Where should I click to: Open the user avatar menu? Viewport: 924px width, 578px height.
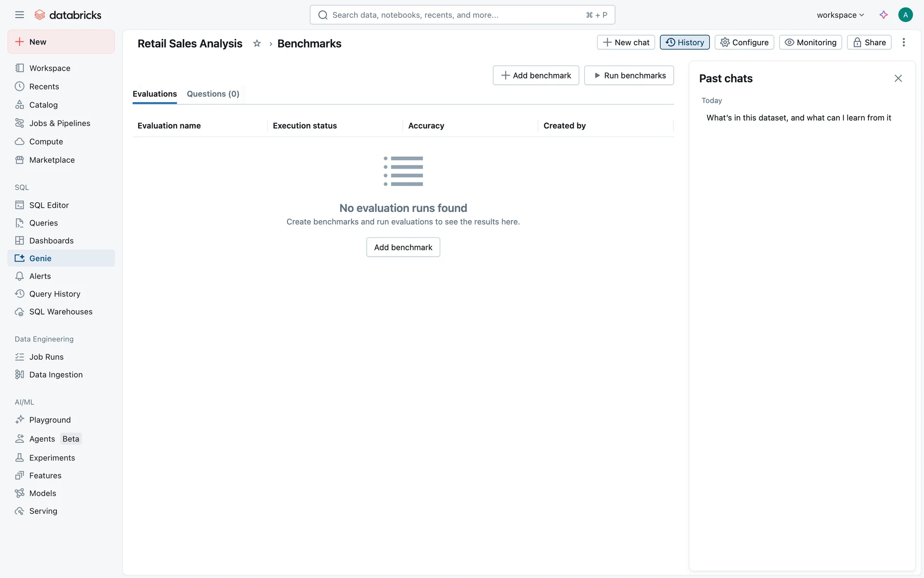click(x=905, y=15)
